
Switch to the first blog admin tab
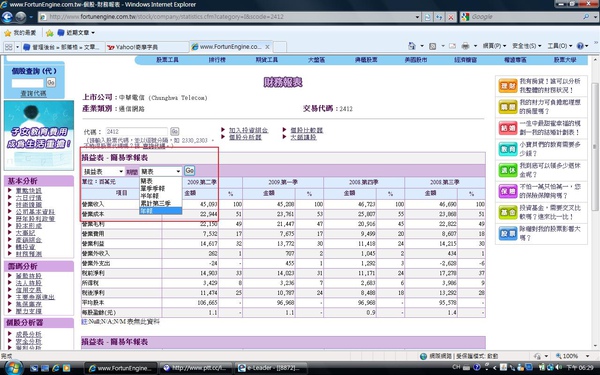pos(63,47)
